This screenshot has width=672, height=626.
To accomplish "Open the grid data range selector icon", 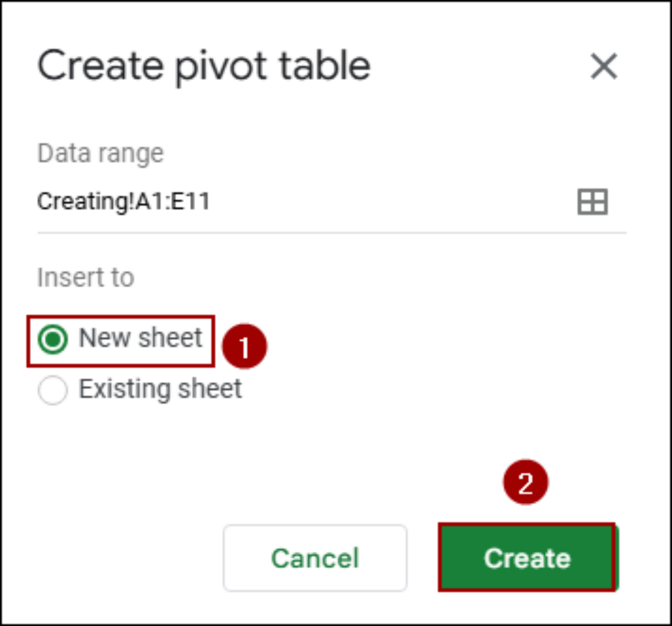I will pos(593,202).
